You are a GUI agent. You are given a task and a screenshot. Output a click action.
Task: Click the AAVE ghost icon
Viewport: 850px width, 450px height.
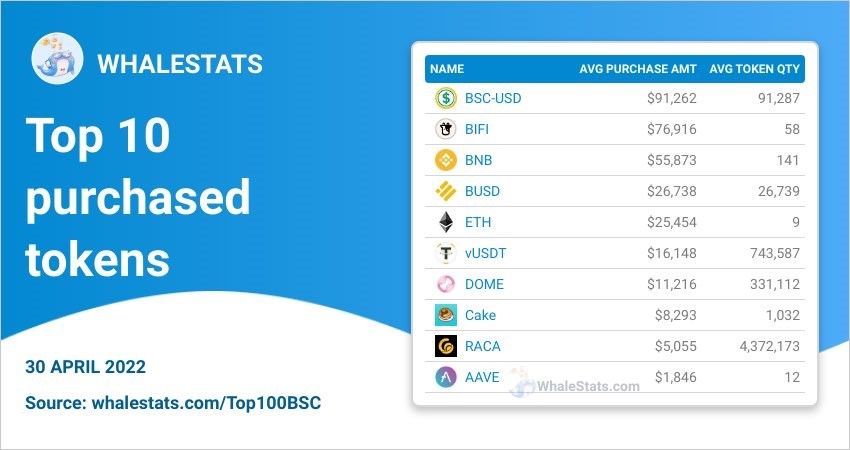tap(446, 377)
